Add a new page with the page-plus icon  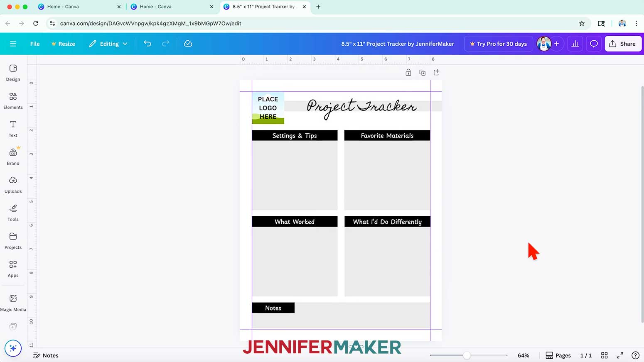436,73
